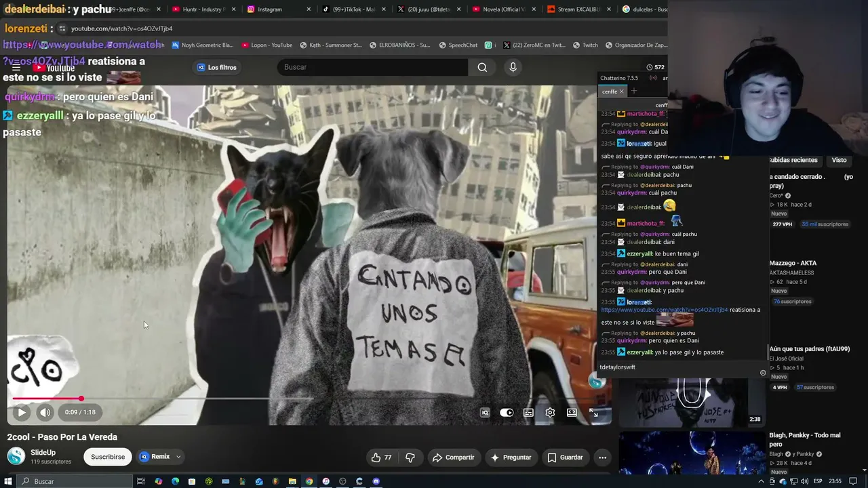Open Google Chrome from the taskbar
This screenshot has width=868, height=488.
click(309, 481)
